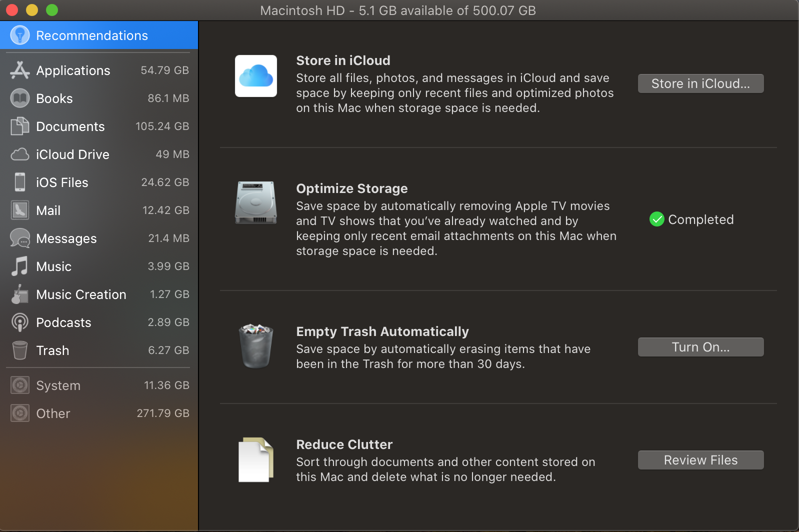Viewport: 799px width, 532px height.
Task: Click the Completed status label
Action: (x=700, y=219)
